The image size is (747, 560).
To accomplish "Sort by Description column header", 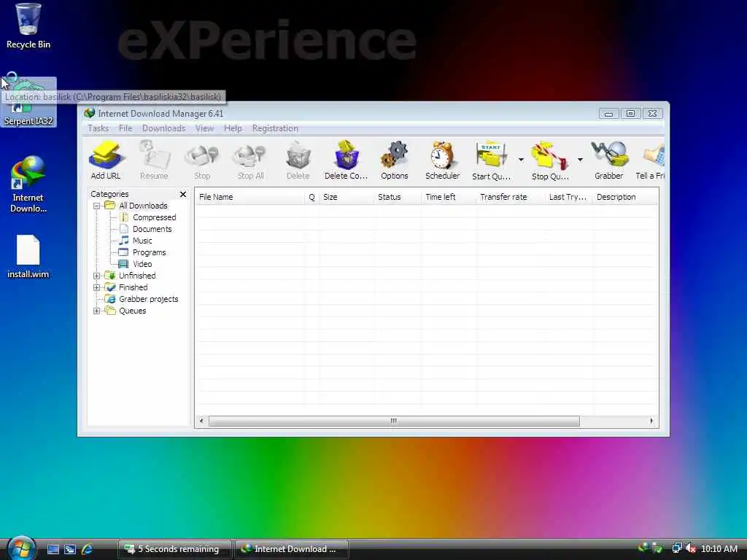I will [625, 197].
